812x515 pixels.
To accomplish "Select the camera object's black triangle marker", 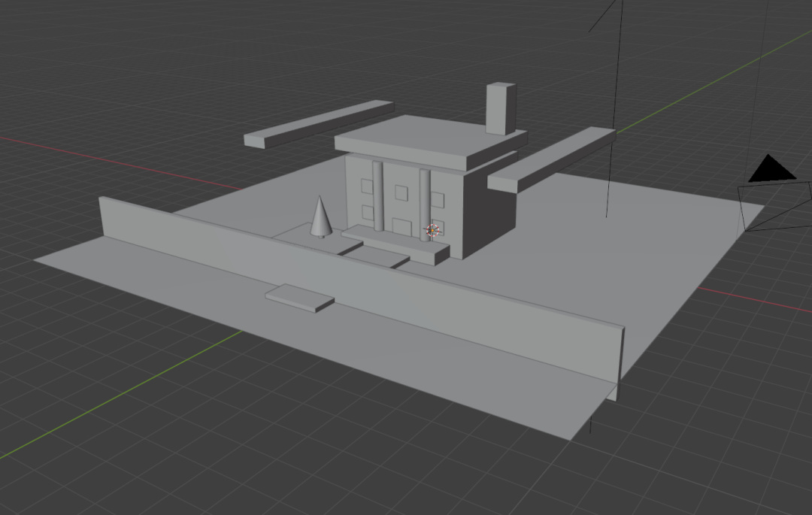I will point(772,168).
